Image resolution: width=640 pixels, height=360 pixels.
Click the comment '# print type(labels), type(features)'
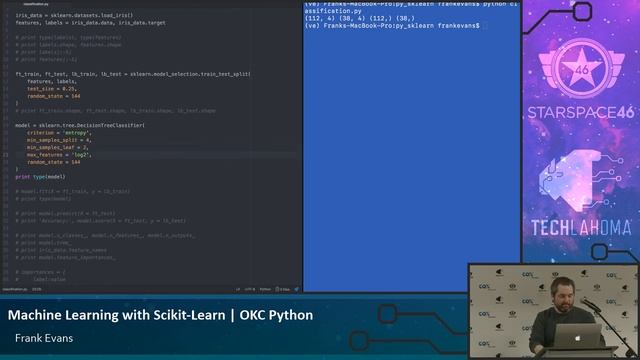point(68,38)
